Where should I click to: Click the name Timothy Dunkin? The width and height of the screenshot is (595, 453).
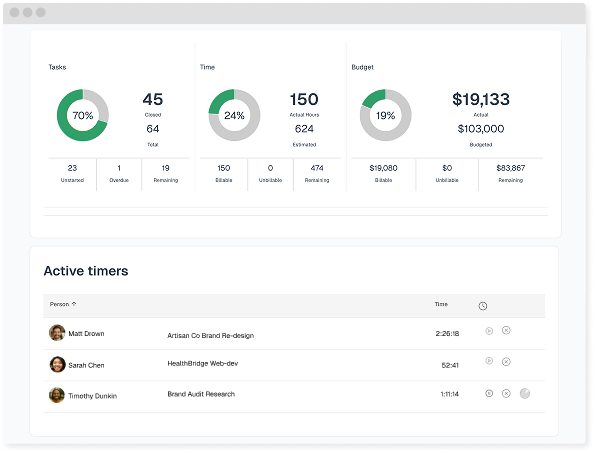pos(93,396)
